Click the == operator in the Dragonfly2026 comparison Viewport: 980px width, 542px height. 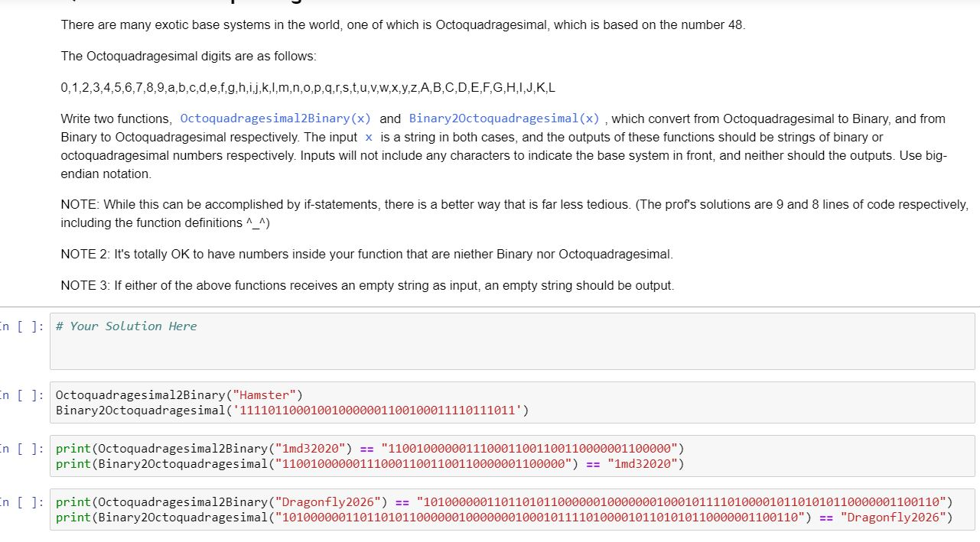(x=404, y=502)
